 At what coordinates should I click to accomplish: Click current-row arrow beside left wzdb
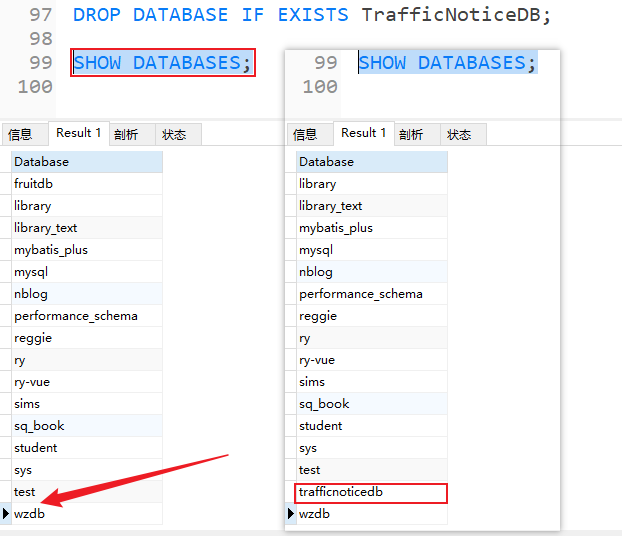click(6, 514)
